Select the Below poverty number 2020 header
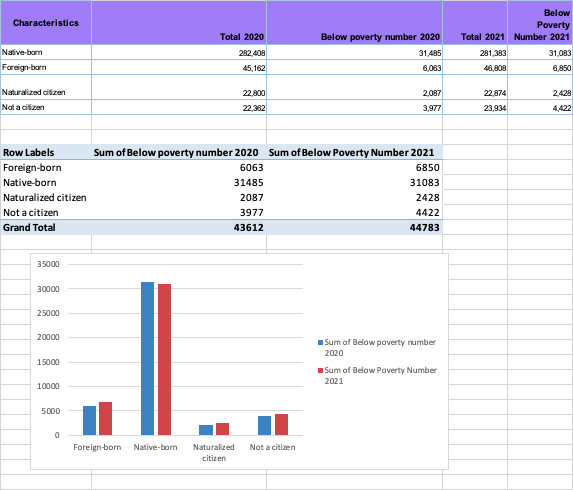The width and height of the screenshot is (573, 490). point(354,23)
